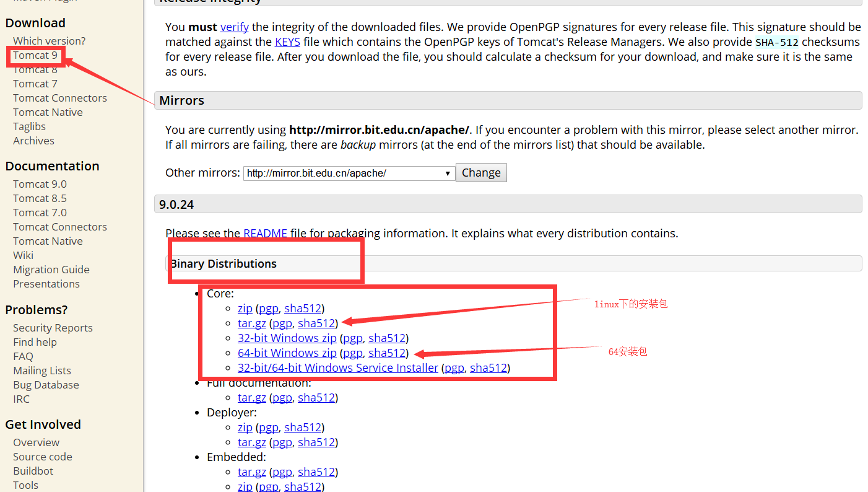Open the Tomcat 7 download link
The height and width of the screenshot is (492, 868).
[x=35, y=84]
